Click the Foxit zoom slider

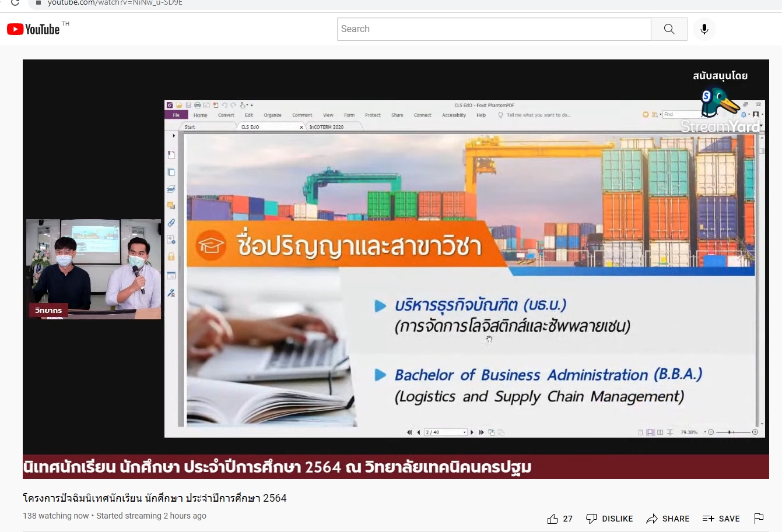tap(732, 432)
